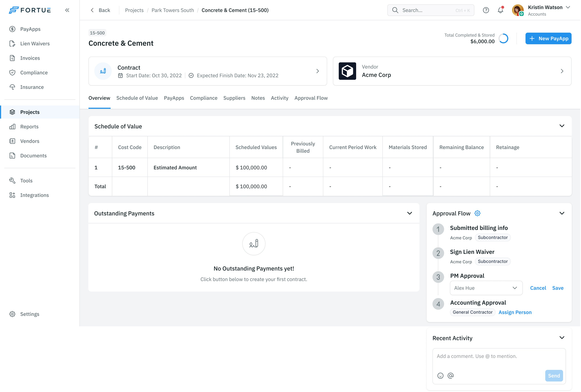Open the Acme Corp vendor card chevron

pos(562,71)
